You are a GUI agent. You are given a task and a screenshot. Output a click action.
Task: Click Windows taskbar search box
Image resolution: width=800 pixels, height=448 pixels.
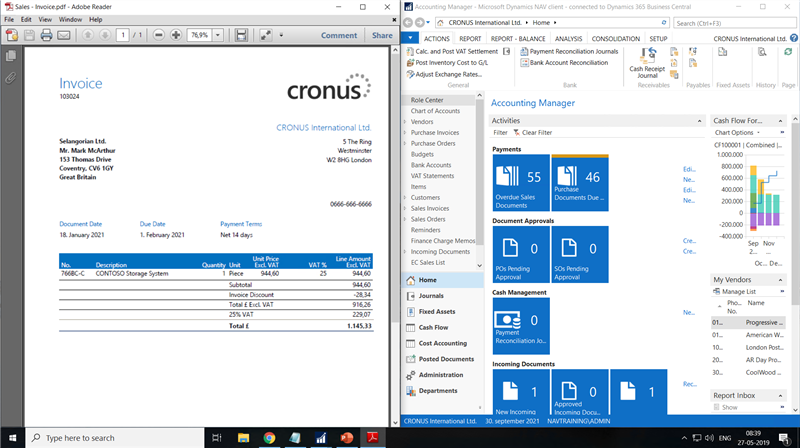115,438
